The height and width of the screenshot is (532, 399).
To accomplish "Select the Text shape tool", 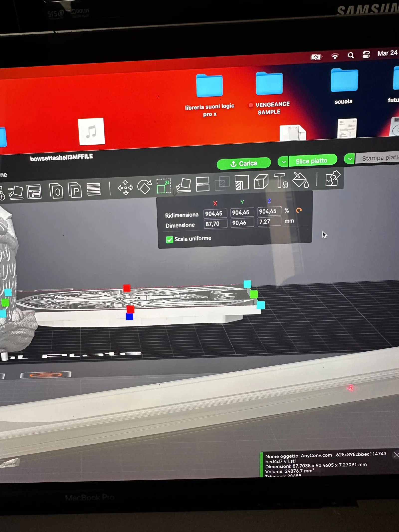I will pyautogui.click(x=281, y=181).
